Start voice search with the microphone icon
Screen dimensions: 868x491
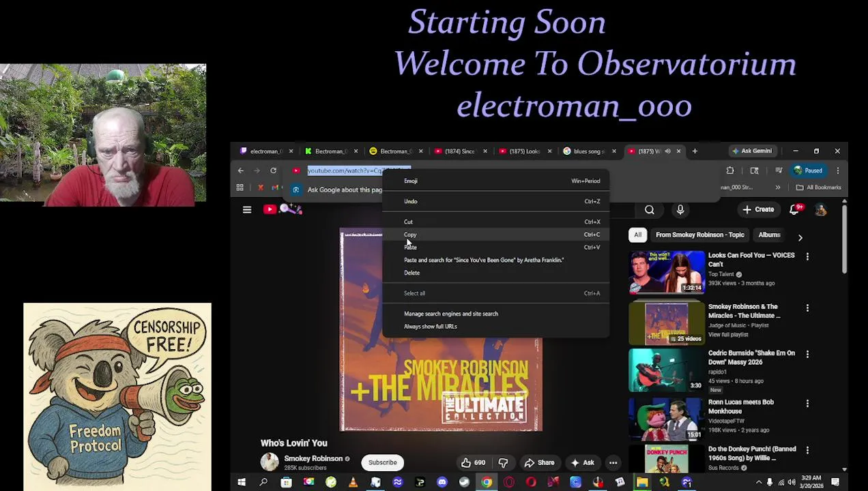tap(680, 210)
